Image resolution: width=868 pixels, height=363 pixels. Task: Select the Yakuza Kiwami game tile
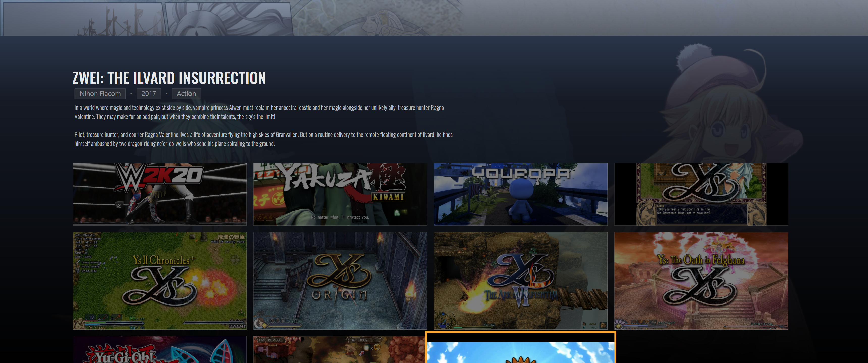click(x=340, y=194)
